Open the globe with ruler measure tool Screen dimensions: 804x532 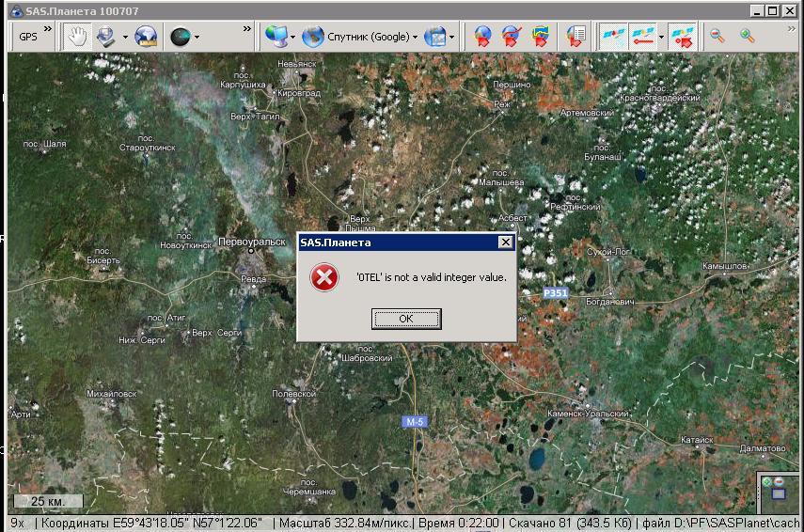[146, 37]
